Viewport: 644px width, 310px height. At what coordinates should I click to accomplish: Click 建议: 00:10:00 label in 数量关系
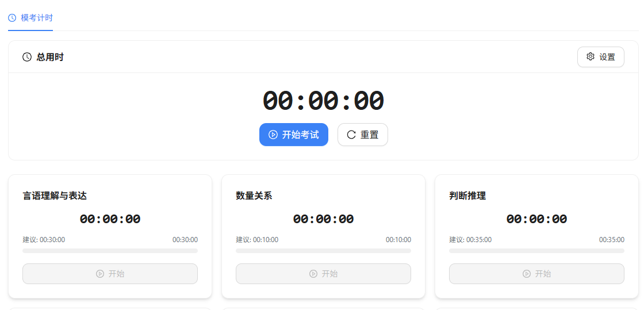pyautogui.click(x=257, y=240)
